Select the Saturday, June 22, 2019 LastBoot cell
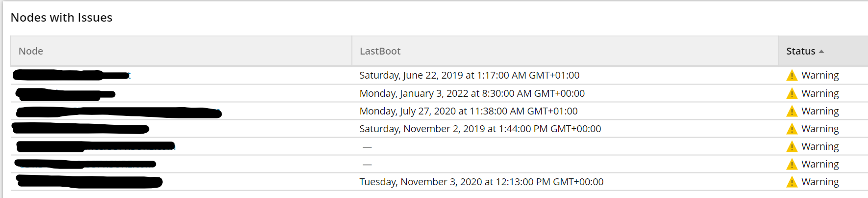The image size is (868, 198). [469, 75]
